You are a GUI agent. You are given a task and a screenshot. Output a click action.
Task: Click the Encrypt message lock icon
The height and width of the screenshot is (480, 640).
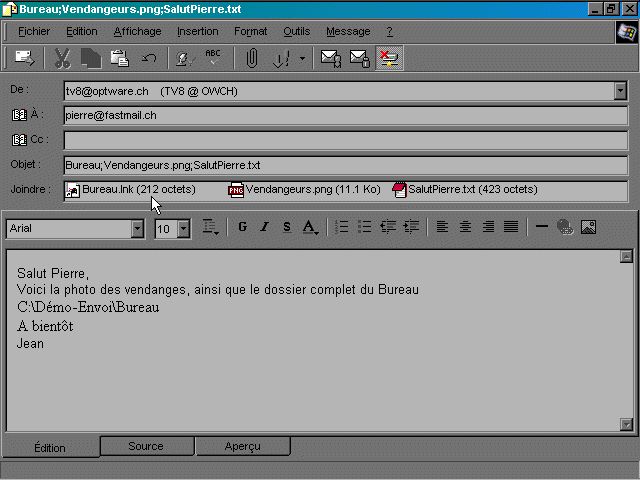point(360,58)
